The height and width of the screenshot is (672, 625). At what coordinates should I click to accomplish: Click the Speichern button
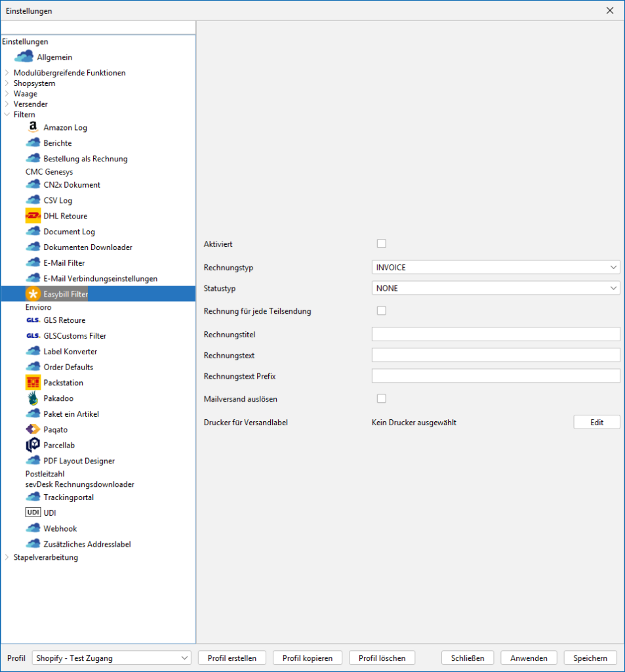tap(590, 658)
